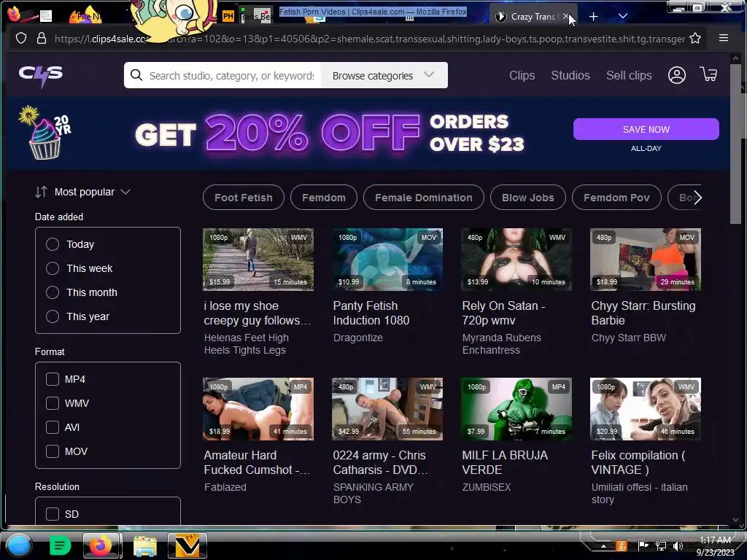Visit the Dragontize studio link
This screenshot has width=747, height=560.
click(357, 338)
